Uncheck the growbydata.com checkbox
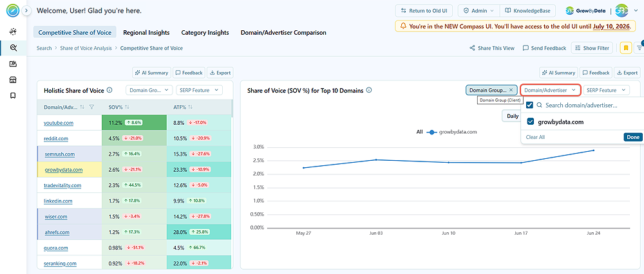Screen dimensions: 644x274 coord(530,122)
